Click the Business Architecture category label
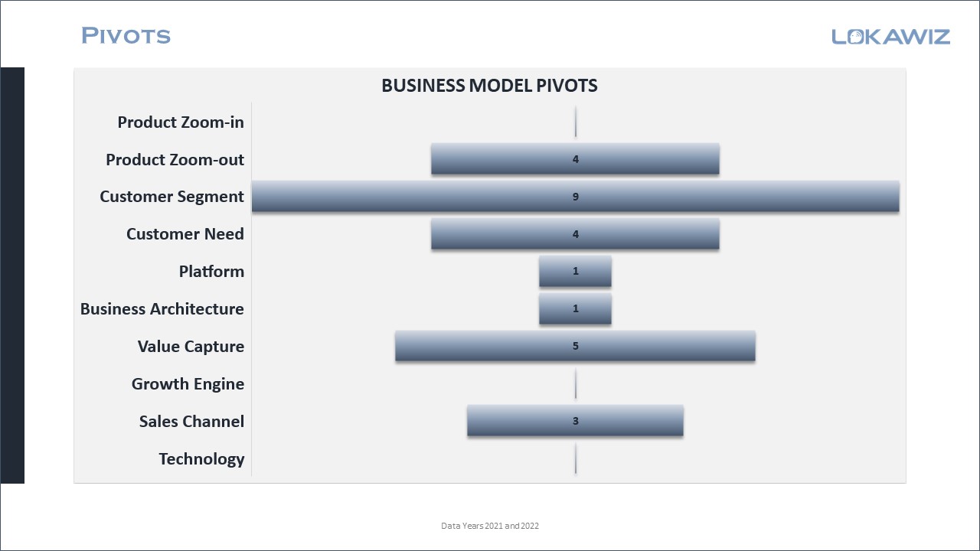 click(162, 309)
